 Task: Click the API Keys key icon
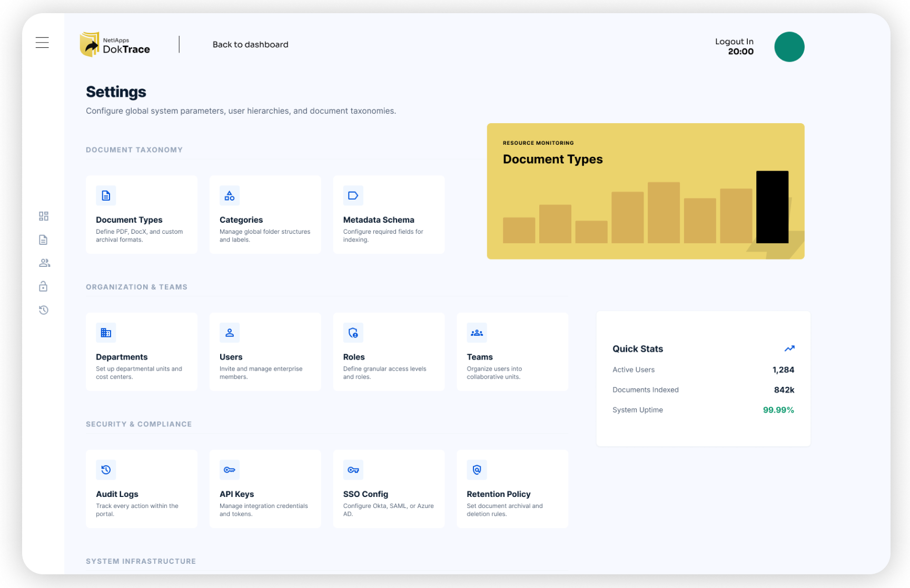pos(229,470)
